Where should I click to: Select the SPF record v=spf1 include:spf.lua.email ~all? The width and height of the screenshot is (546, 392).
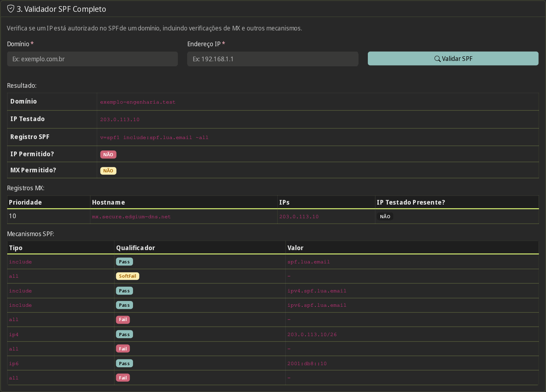[x=154, y=138]
